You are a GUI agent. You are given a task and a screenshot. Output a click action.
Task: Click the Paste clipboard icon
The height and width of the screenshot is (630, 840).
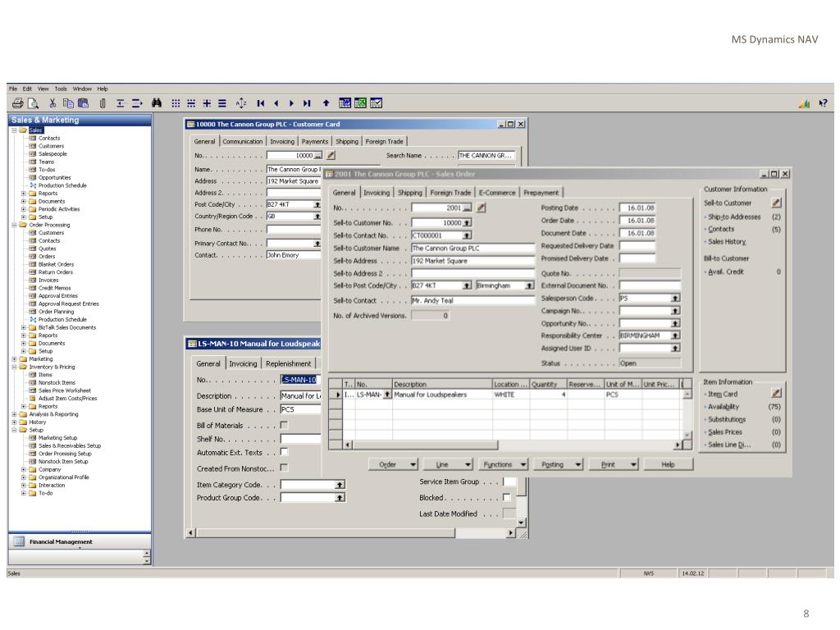click(83, 103)
